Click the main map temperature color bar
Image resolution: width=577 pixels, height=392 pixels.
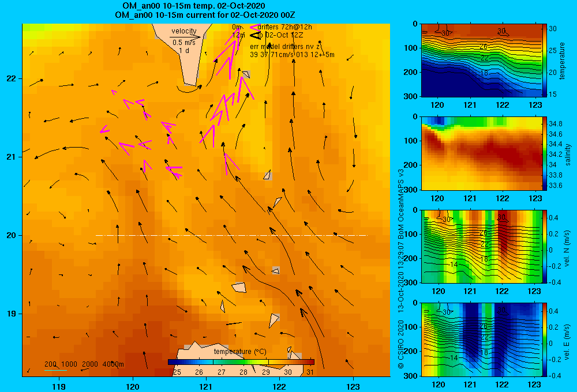tap(241, 362)
